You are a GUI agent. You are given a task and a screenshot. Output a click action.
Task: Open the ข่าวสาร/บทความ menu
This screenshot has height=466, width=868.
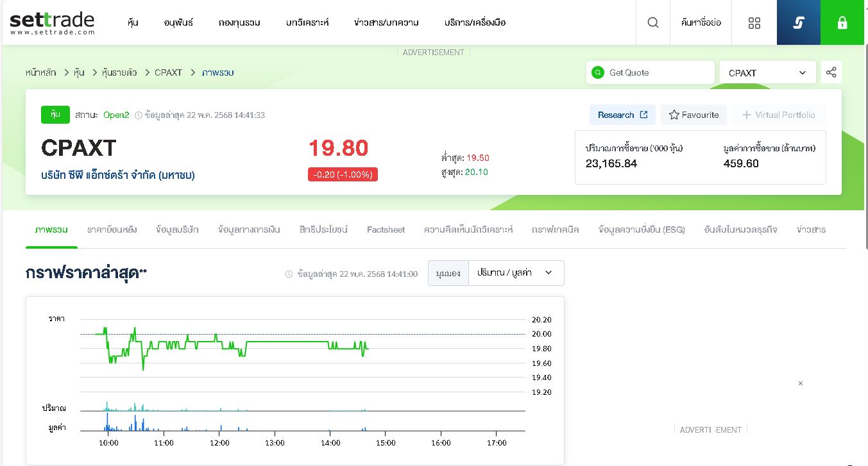point(386,22)
